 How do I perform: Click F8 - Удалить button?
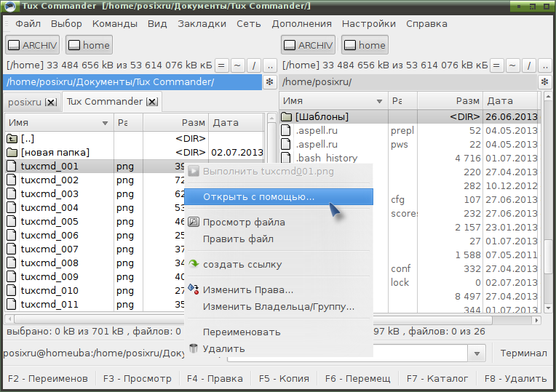pyautogui.click(x=515, y=378)
